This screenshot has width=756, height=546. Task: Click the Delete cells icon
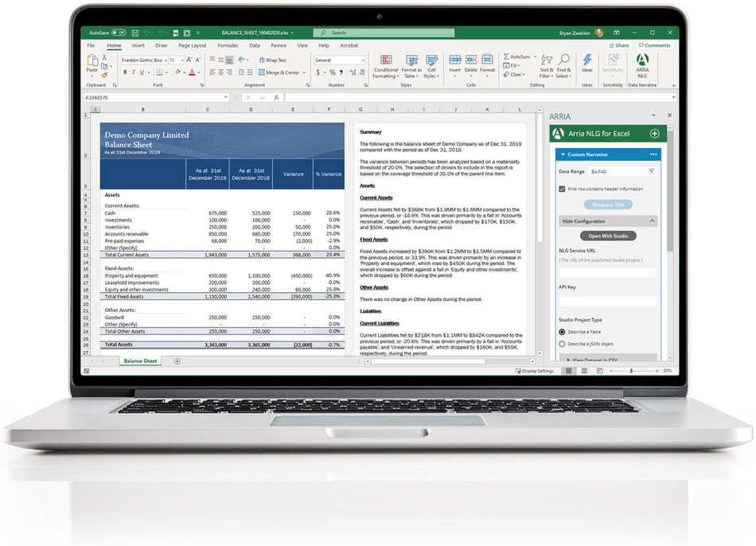(x=471, y=60)
